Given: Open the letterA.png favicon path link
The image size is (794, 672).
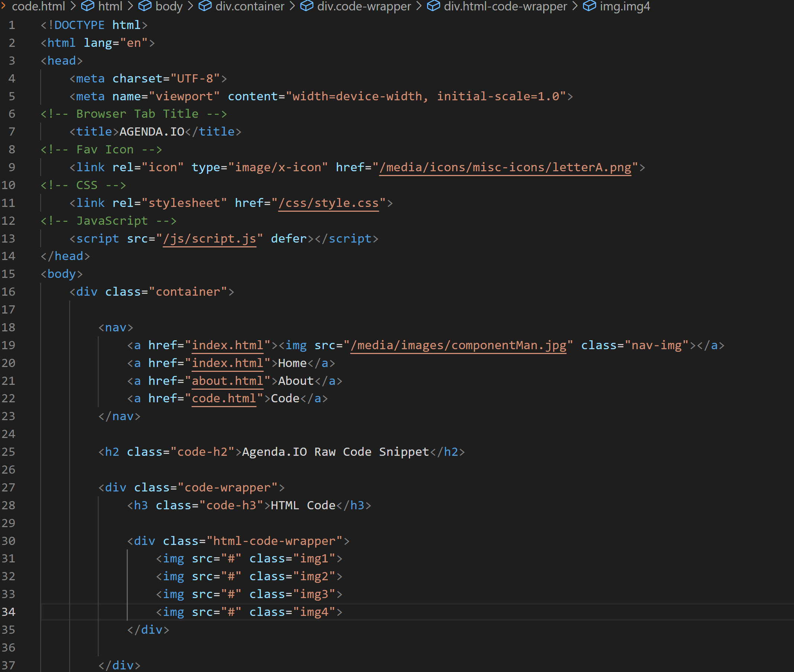Looking at the screenshot, I should [505, 167].
